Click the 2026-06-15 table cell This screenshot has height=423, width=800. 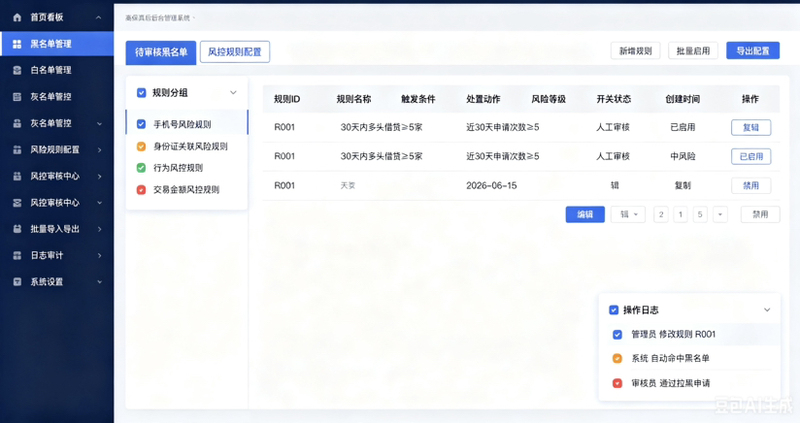coord(491,186)
